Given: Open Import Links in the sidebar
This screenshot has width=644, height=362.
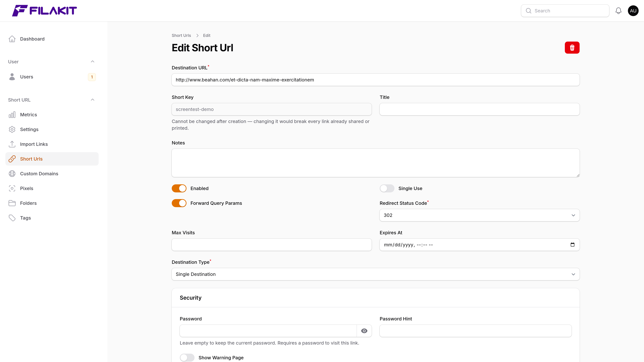Looking at the screenshot, I should click(52, 144).
